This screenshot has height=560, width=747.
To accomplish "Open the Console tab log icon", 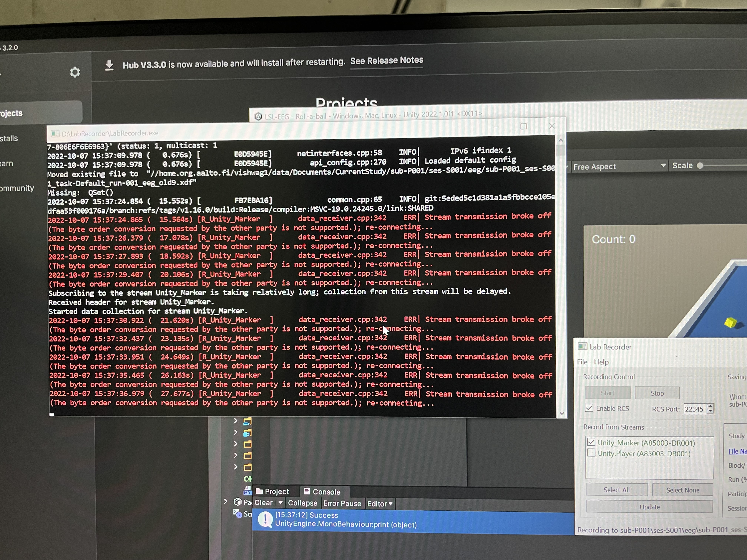I will click(x=307, y=491).
